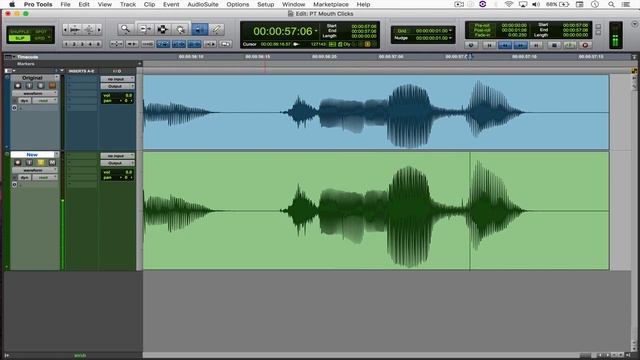Viewport: 640px width, 360px height.
Task: Open Original track automation mode (read)
Action: (44, 100)
